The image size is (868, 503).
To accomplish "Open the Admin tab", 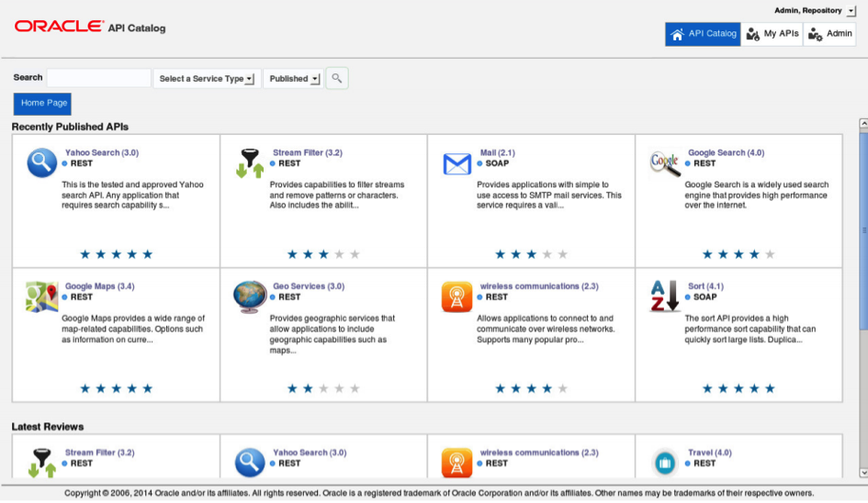I will 830,34.
